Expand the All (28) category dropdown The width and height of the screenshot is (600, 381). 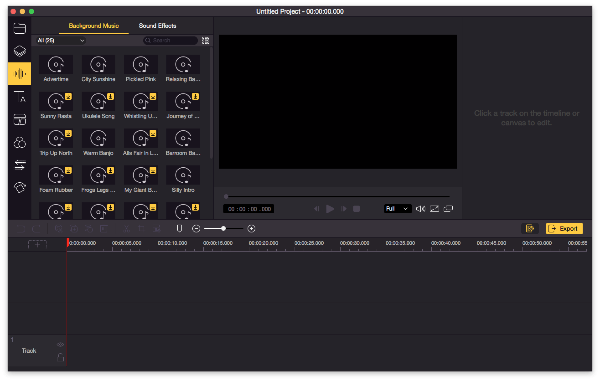(60, 40)
